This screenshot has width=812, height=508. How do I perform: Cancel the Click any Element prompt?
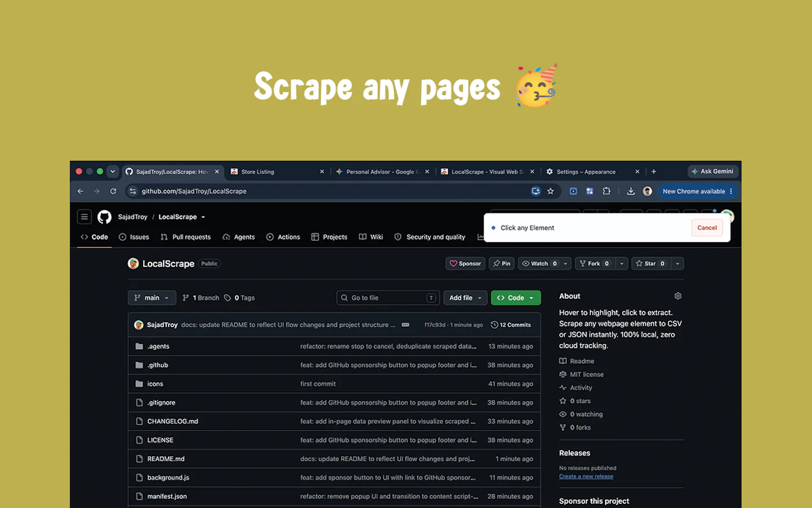tap(707, 228)
